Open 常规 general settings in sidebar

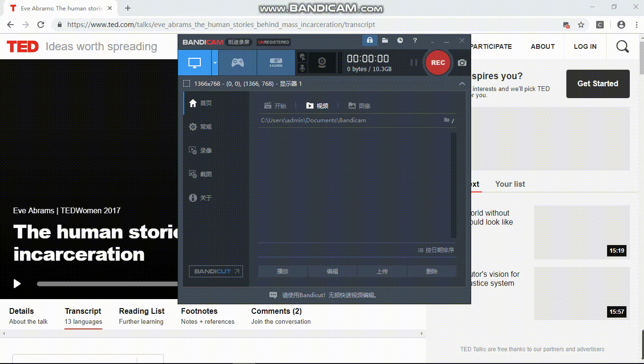point(201,127)
